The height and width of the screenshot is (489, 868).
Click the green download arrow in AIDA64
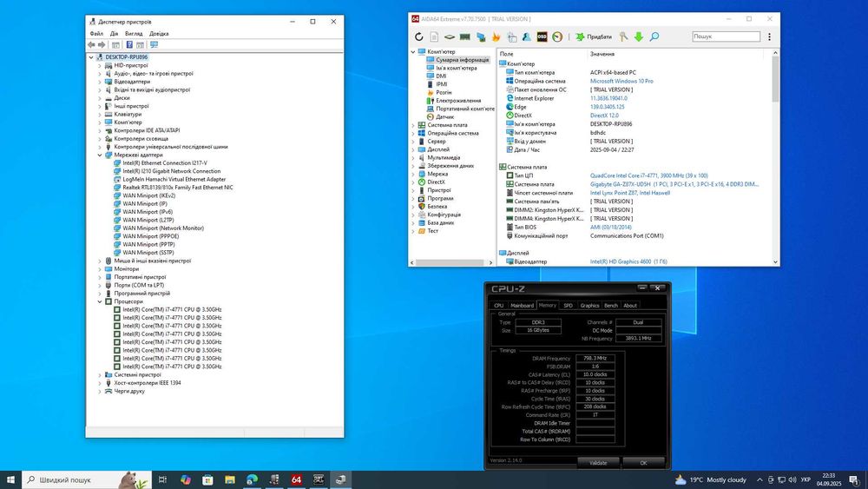click(x=639, y=36)
